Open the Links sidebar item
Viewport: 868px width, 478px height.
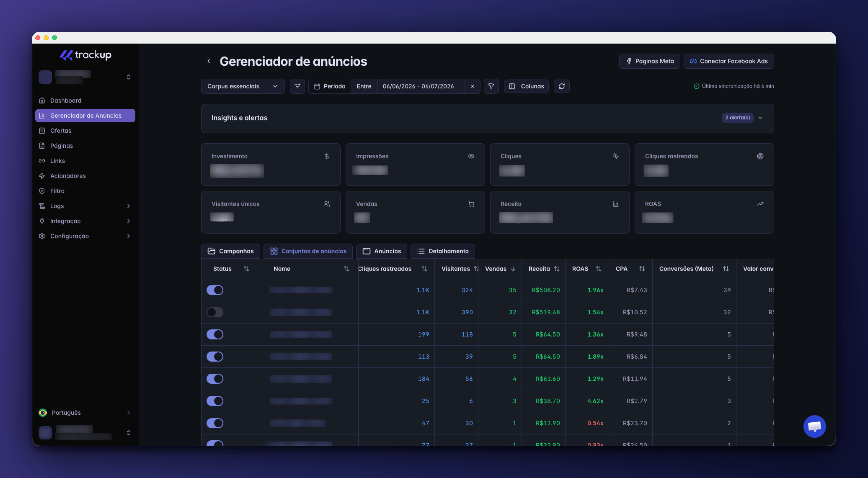(x=85, y=161)
